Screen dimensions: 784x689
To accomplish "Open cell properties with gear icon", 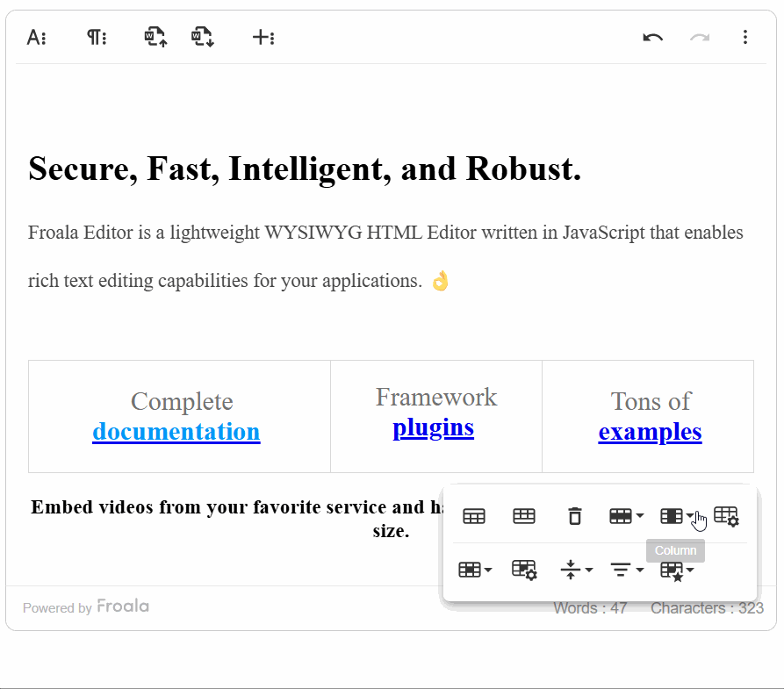I will point(524,570).
